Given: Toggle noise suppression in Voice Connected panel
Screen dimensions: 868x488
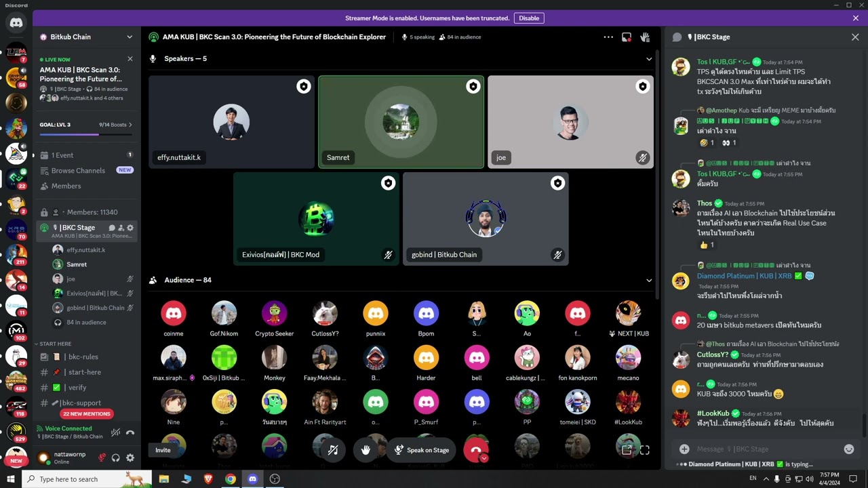Looking at the screenshot, I should 116,432.
